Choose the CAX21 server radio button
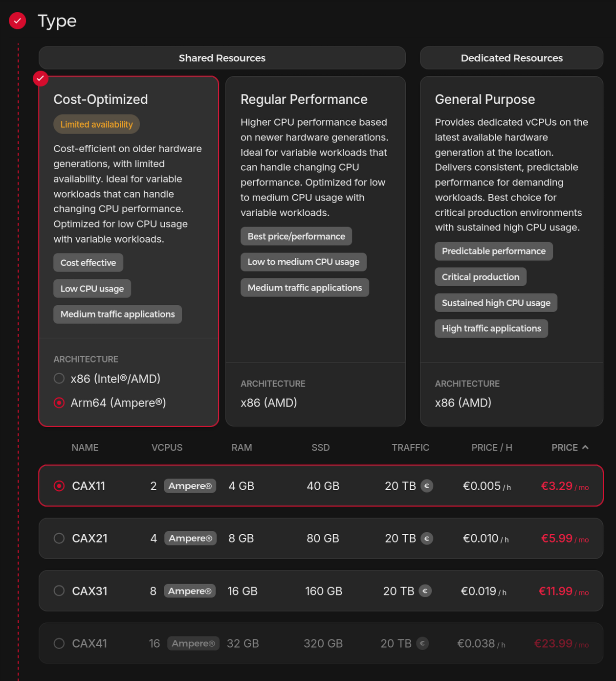This screenshot has width=616, height=681. [59, 538]
